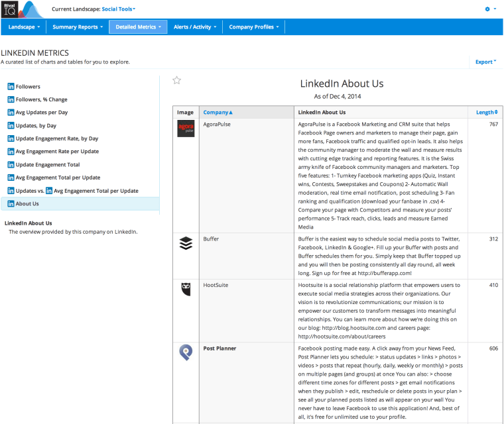Image resolution: width=504 pixels, height=424 pixels.
Task: Click the Post Planner pin logo
Action: pyautogui.click(x=186, y=352)
